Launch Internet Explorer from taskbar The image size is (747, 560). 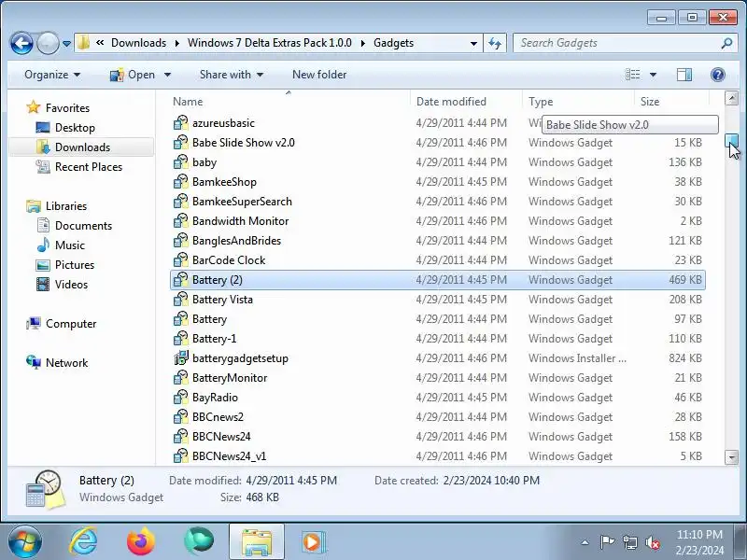pos(83,542)
